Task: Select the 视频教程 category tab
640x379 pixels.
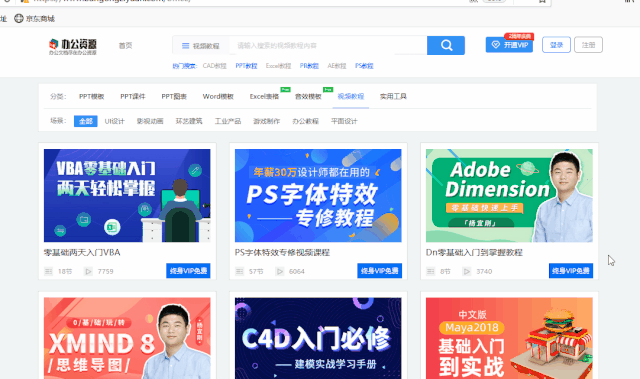Action: (351, 97)
